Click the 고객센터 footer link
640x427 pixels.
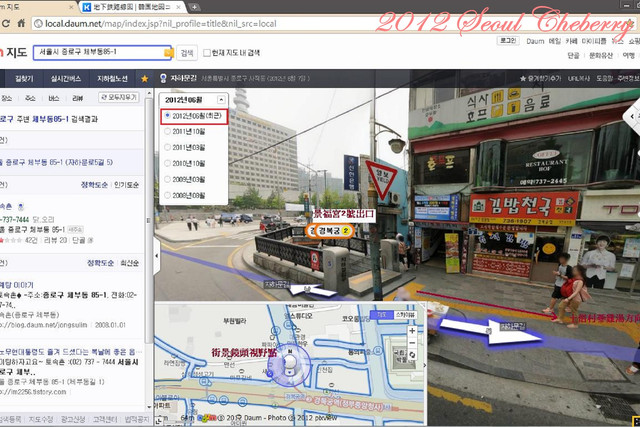105,419
